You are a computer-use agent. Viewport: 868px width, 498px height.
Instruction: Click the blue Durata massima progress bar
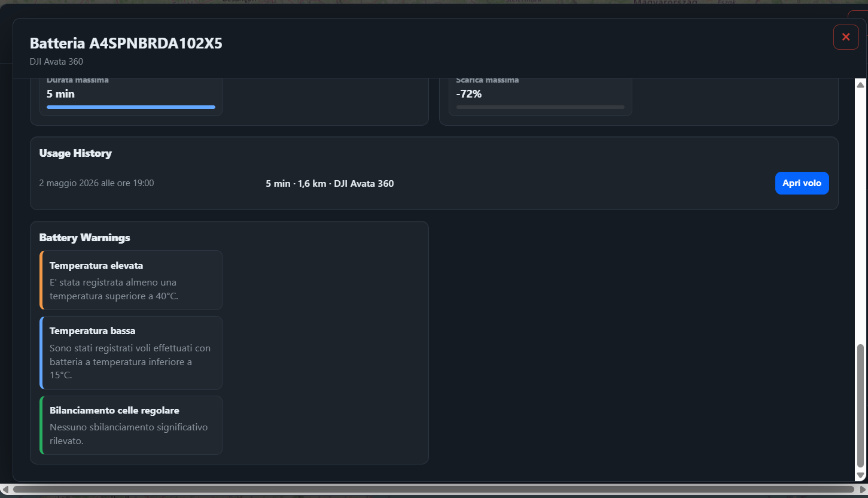(131, 107)
